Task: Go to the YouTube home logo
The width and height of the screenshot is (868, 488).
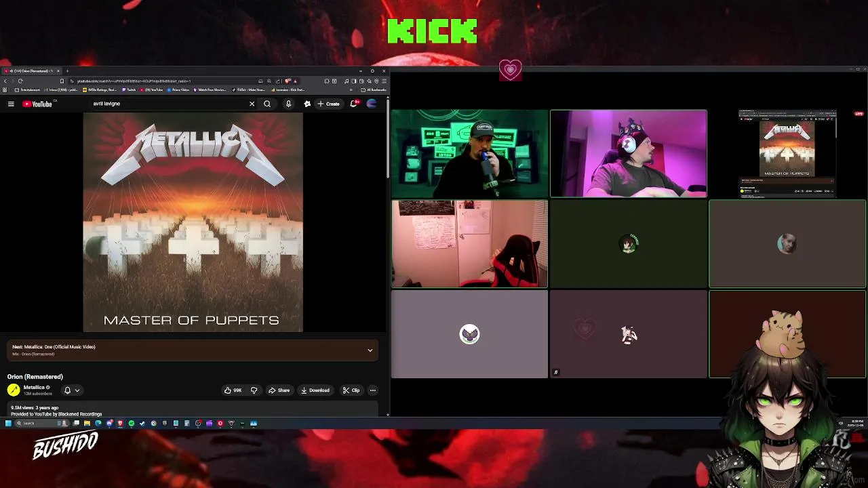Action: 37,104
